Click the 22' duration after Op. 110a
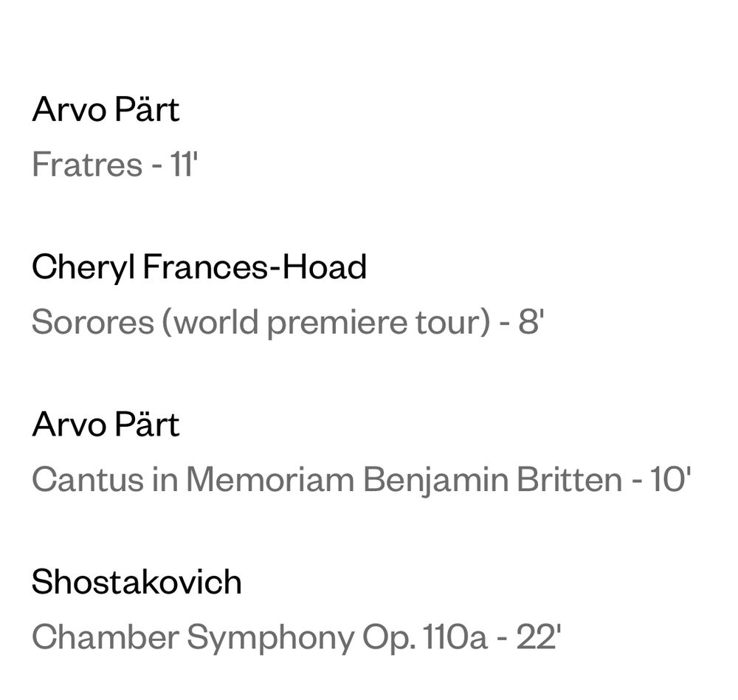 coord(539,637)
